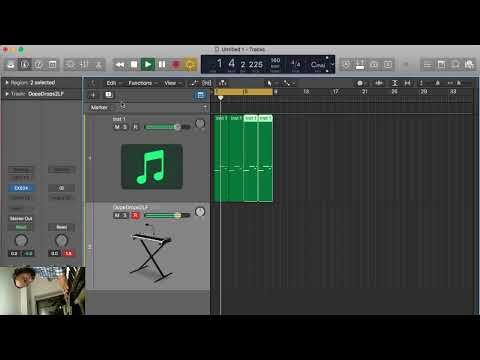Open the Mixer button
This screenshot has height=360, width=480.
[84, 64]
